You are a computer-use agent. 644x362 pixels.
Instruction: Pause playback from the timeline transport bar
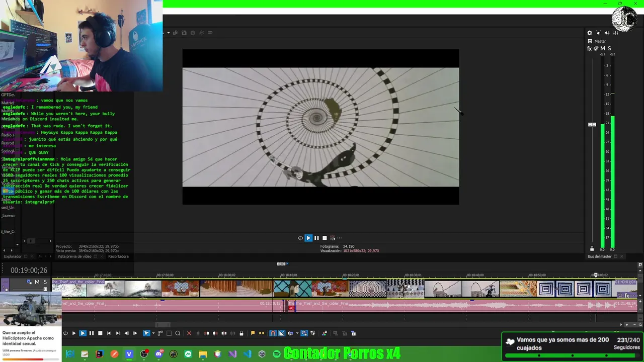(x=92, y=333)
